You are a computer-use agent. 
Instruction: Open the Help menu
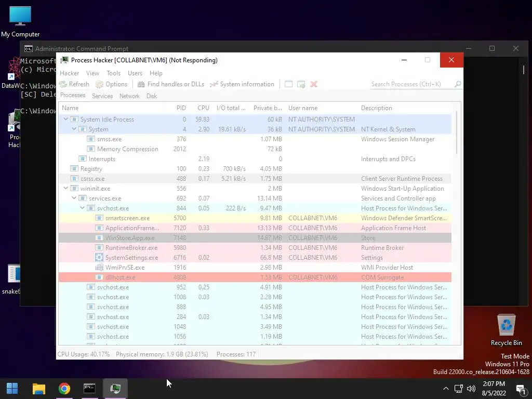[x=156, y=73]
